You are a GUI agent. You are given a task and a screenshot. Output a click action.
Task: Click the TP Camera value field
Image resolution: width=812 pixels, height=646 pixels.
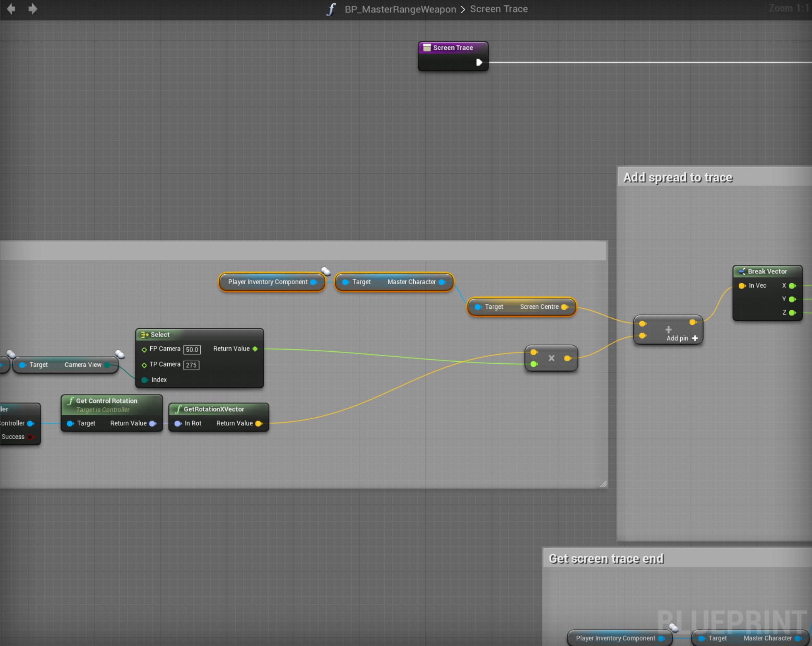click(191, 365)
